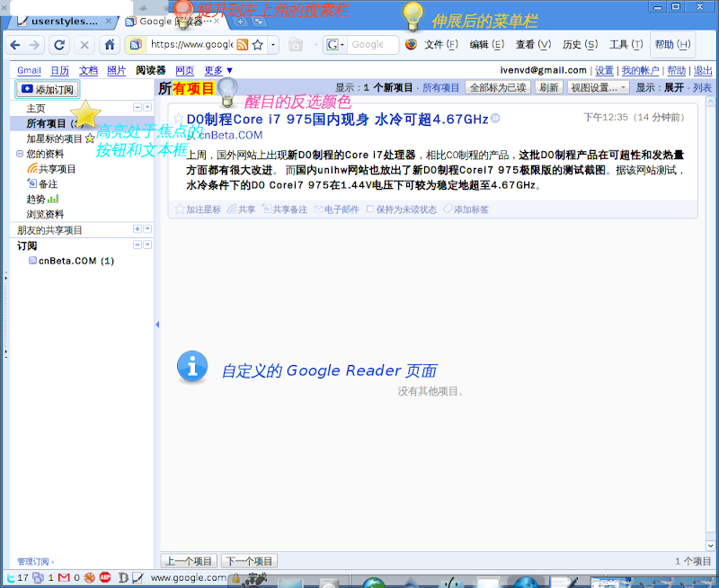
Task: Click the stop loading X icon
Action: (x=84, y=45)
